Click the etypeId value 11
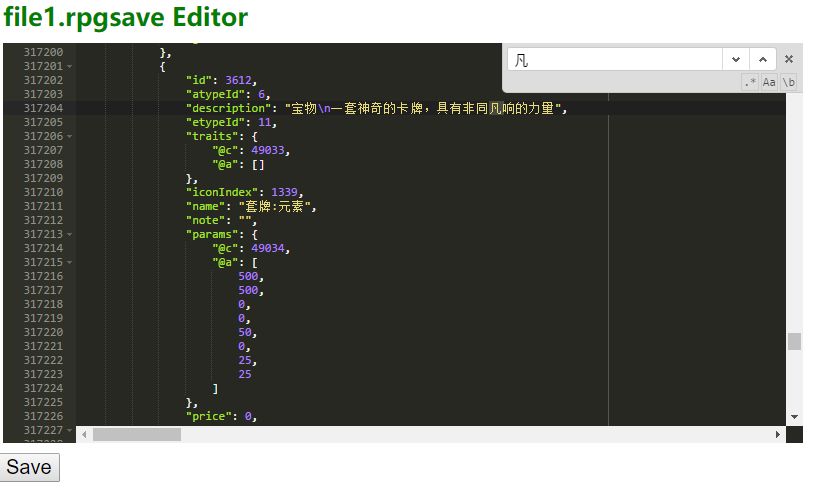This screenshot has height=492, width=832. [264, 123]
